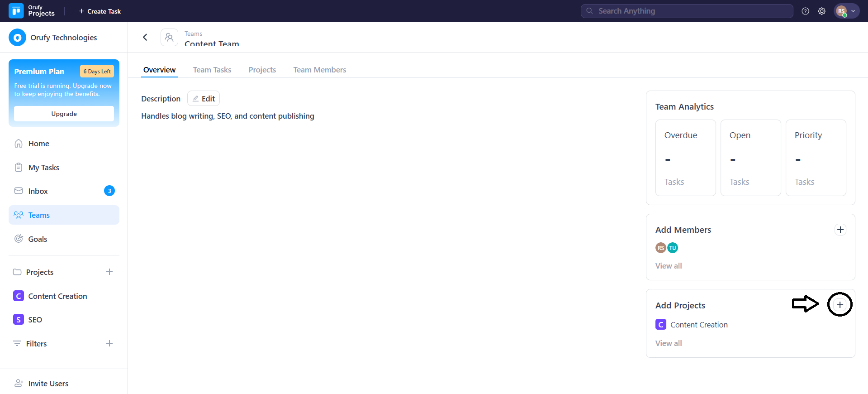The height and width of the screenshot is (394, 868).
Task: Click the help question mark icon
Action: tap(805, 11)
